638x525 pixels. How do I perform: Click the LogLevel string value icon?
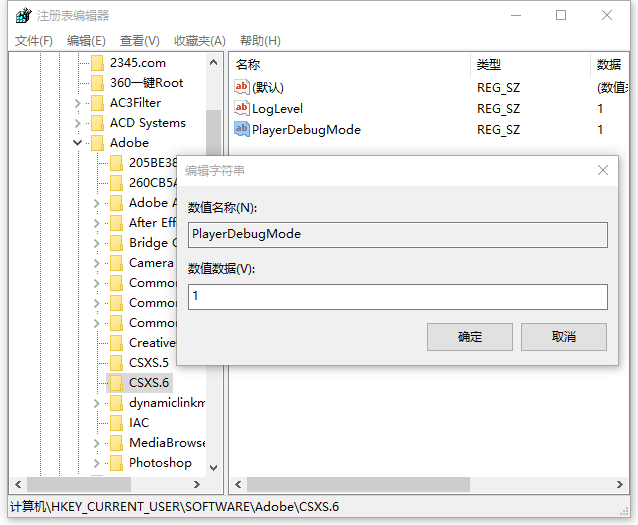pos(242,108)
